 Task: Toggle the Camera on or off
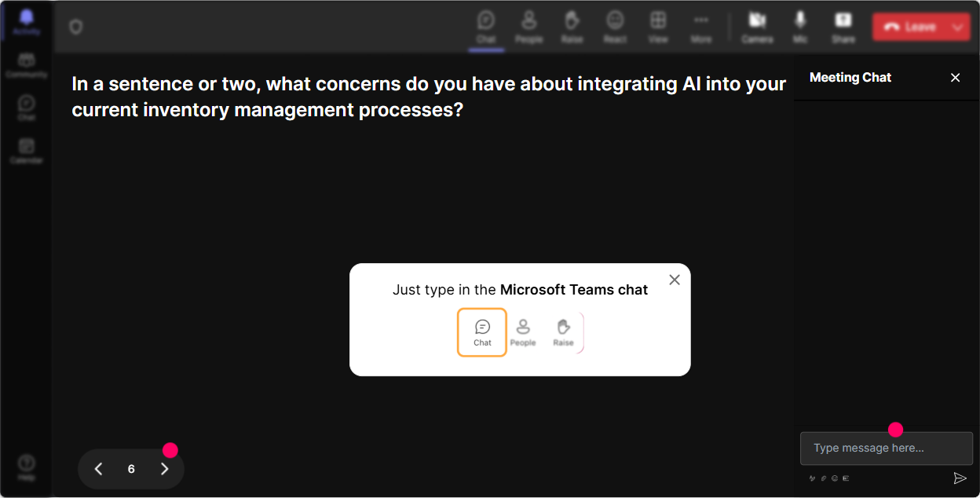[x=757, y=27]
